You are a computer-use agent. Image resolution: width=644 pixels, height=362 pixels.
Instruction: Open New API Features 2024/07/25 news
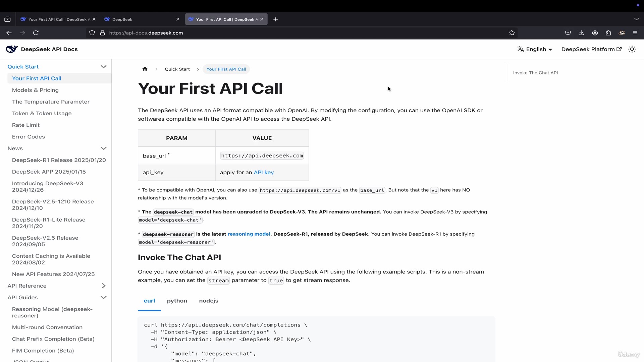point(53,274)
